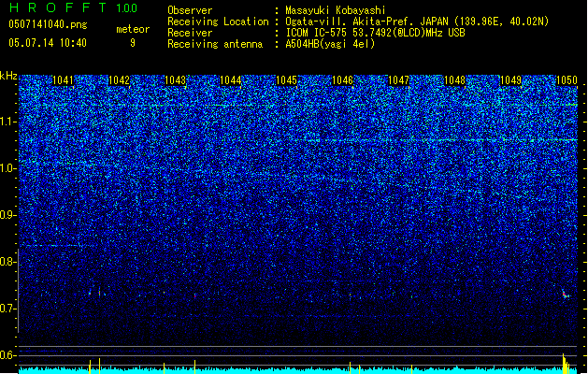This screenshot has width=588, height=374.
Task: Click the version number 1.00
Action: pos(126,8)
